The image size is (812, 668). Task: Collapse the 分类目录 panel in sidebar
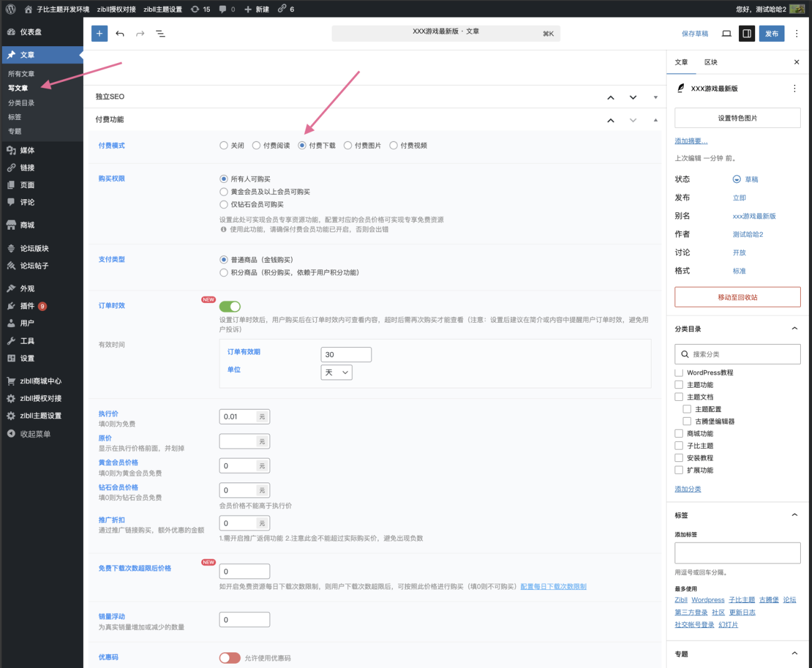coord(795,329)
